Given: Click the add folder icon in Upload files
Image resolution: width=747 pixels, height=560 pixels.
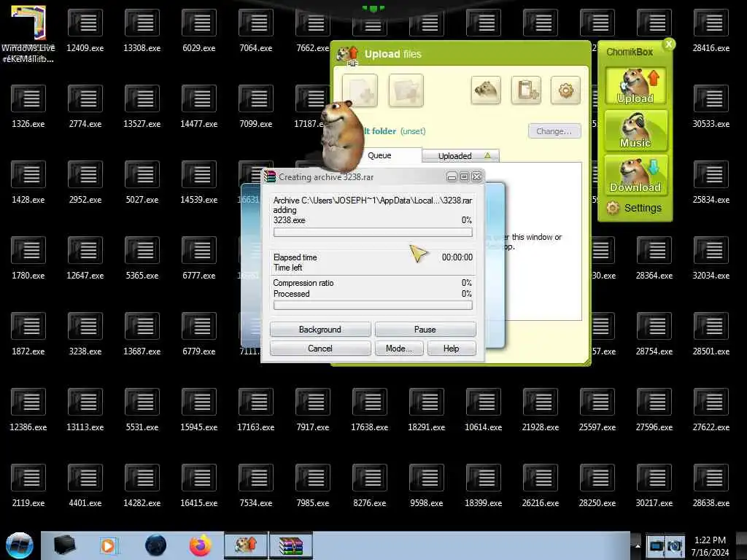Looking at the screenshot, I should [x=406, y=90].
